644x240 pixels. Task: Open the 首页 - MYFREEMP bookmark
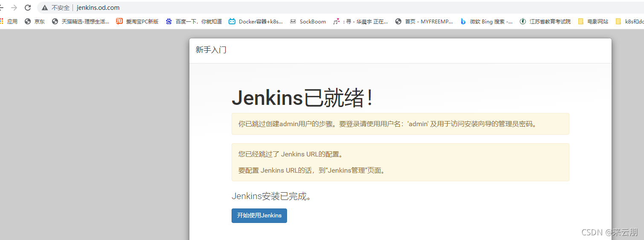(424, 21)
